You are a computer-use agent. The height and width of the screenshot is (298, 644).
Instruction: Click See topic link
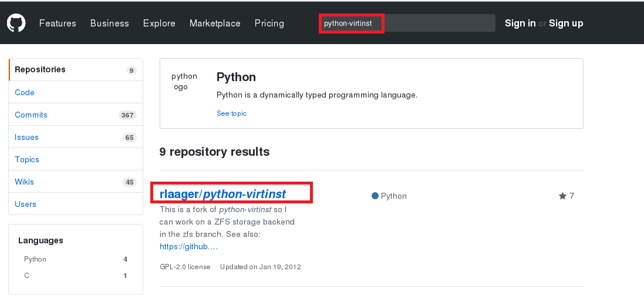231,113
